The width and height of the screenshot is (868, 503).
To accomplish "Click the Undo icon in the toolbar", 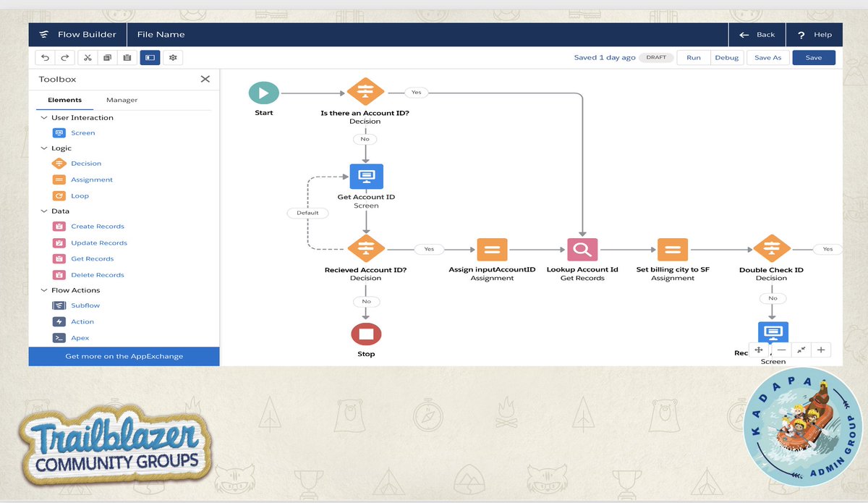I will pyautogui.click(x=44, y=57).
